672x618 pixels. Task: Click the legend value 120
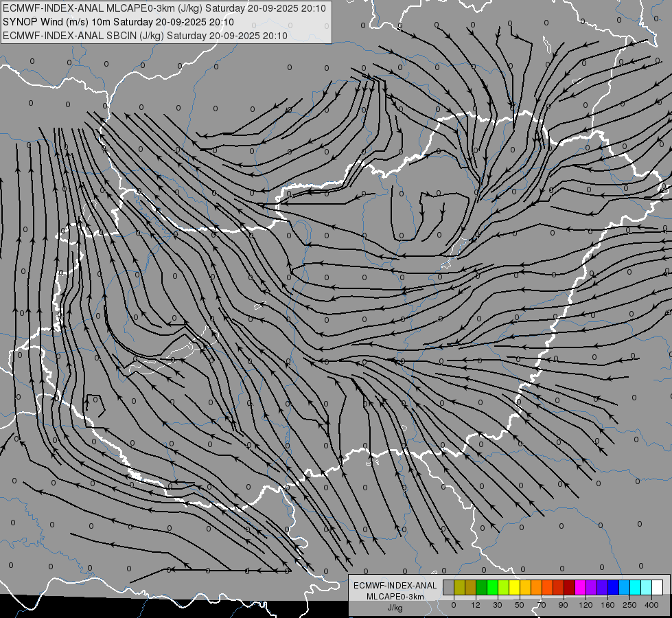tap(586, 605)
